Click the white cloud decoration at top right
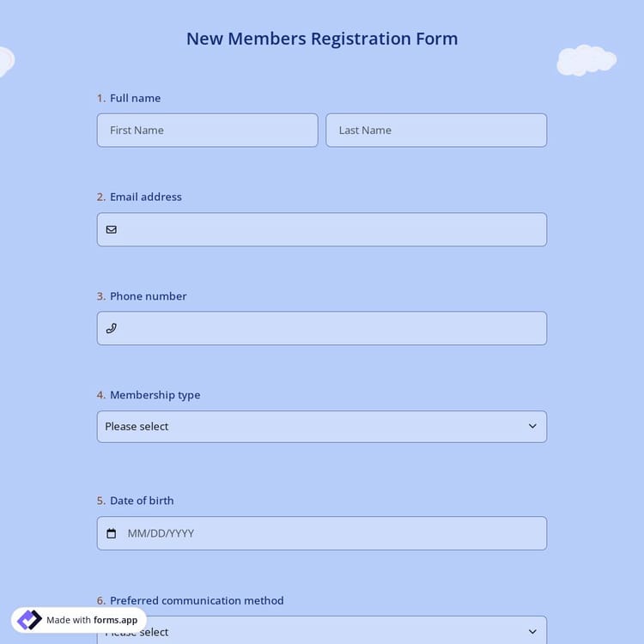The height and width of the screenshot is (644, 644). [x=586, y=60]
